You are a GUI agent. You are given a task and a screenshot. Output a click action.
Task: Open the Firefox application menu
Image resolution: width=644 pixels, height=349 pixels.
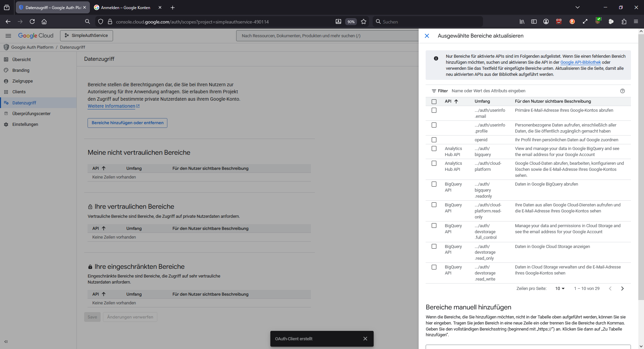point(636,21)
